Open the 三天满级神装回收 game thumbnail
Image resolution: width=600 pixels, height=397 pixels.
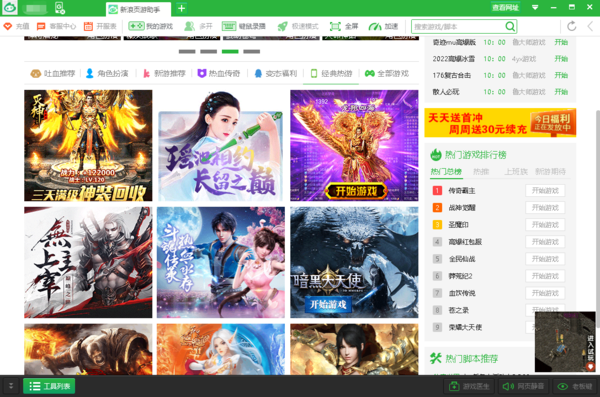(x=88, y=145)
